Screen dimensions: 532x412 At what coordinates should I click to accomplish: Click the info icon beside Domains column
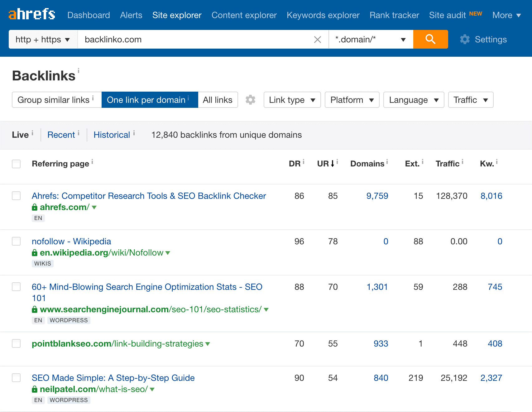tap(387, 161)
